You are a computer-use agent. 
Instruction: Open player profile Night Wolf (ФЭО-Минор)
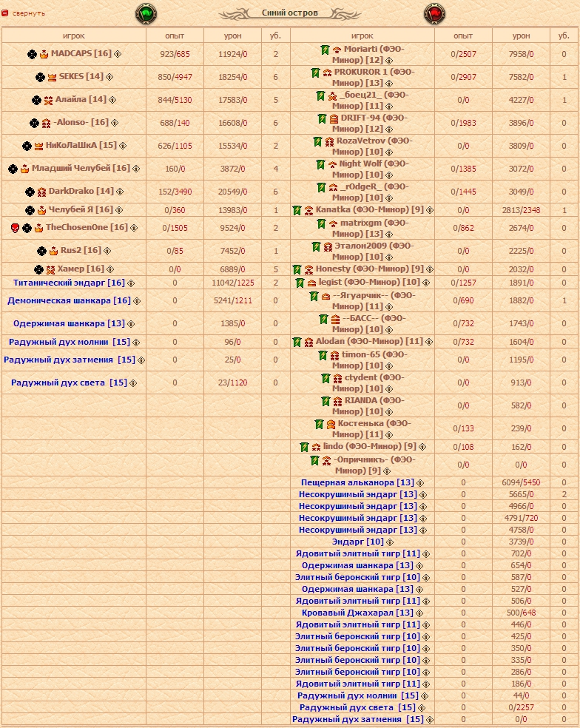pyautogui.click(x=370, y=169)
